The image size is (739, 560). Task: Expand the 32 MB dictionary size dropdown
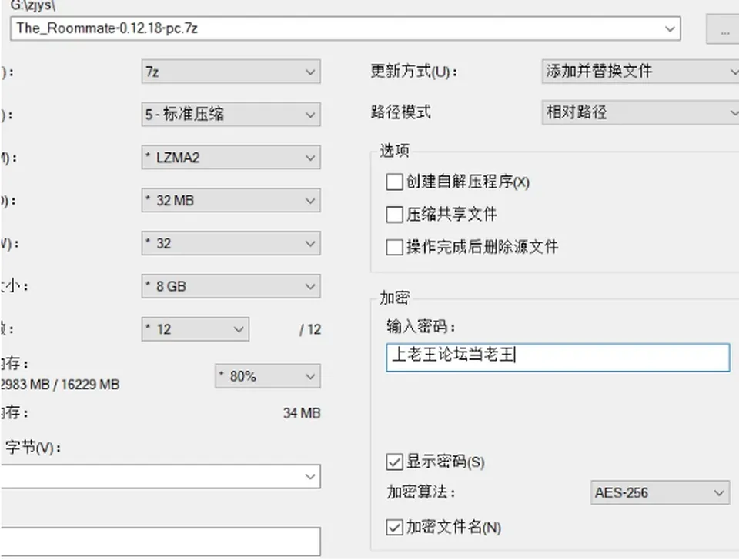231,201
